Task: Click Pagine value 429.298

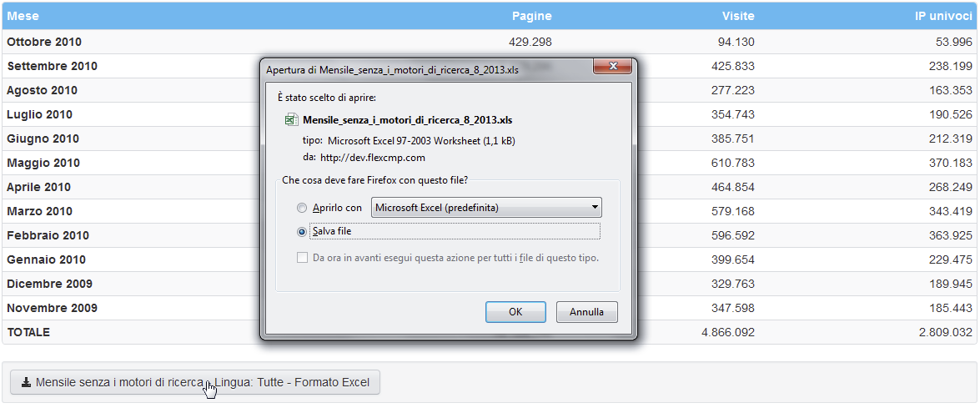Action: (x=529, y=42)
